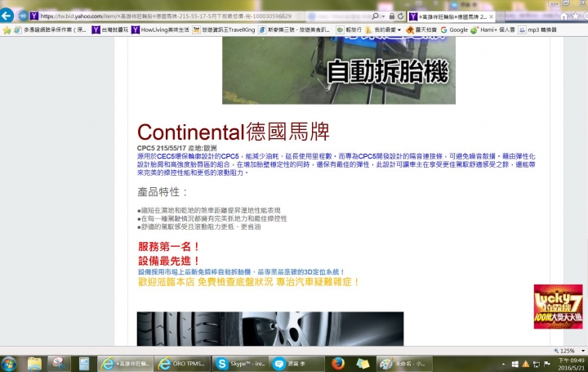
Task: Click the 產品特性 heading
Action: pos(163,192)
